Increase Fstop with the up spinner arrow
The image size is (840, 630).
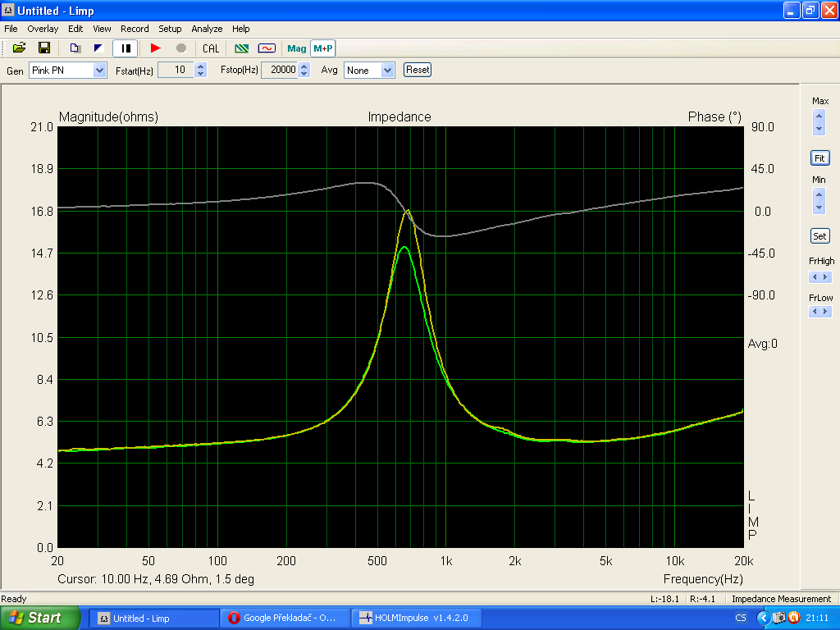coord(304,66)
